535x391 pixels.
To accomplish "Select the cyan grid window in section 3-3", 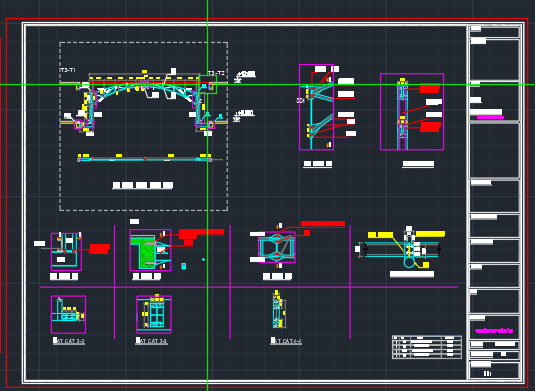I will tap(156, 314).
